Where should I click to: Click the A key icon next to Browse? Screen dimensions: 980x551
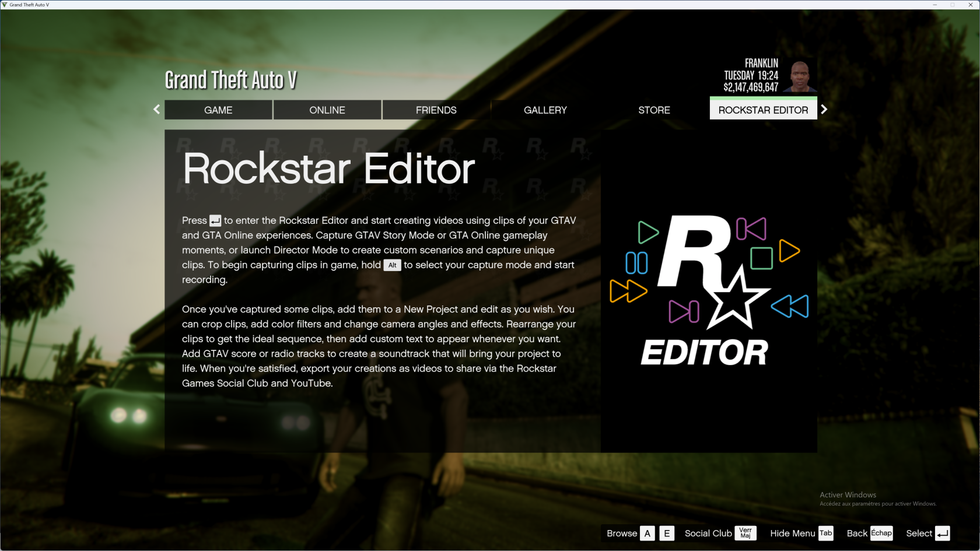coord(647,534)
